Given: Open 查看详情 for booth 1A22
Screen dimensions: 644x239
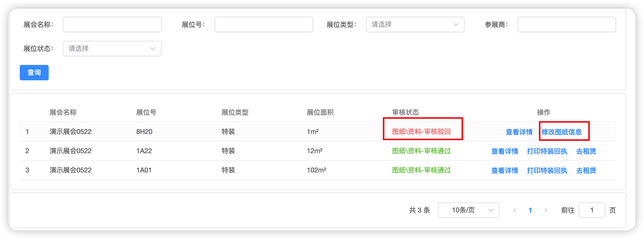Looking at the screenshot, I should 505,151.
